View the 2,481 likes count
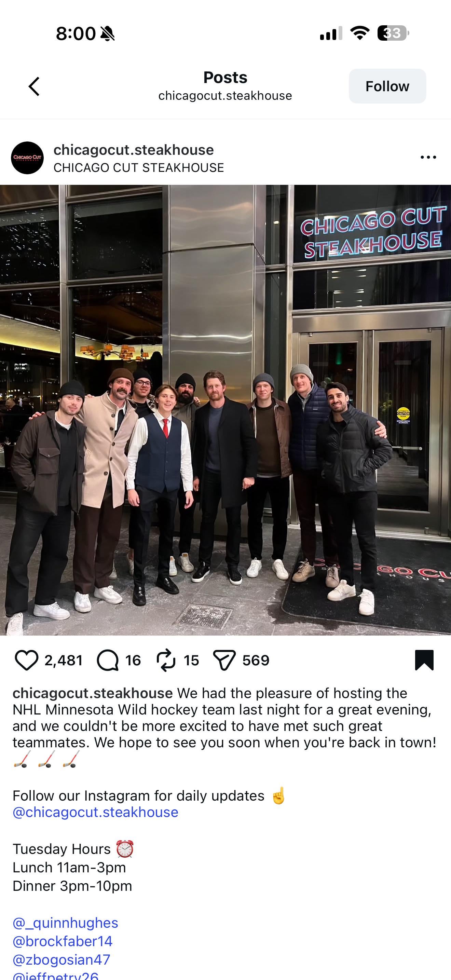Image resolution: width=451 pixels, height=980 pixels. tap(64, 660)
